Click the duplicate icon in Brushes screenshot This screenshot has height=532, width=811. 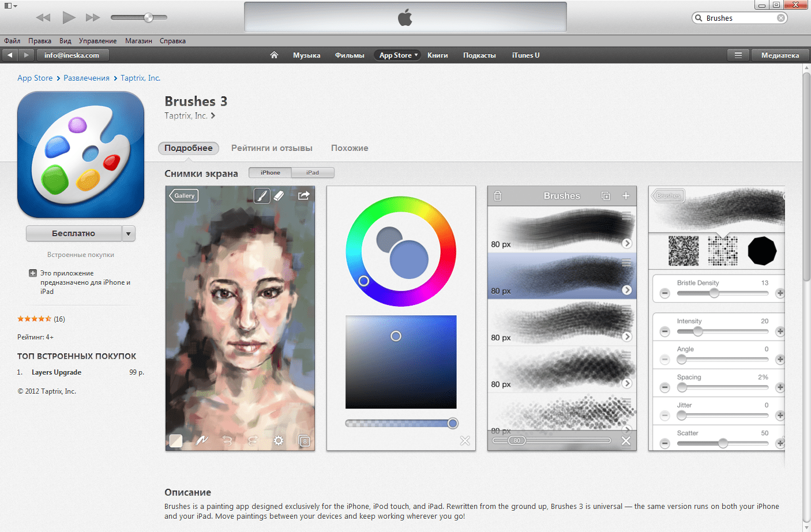606,196
